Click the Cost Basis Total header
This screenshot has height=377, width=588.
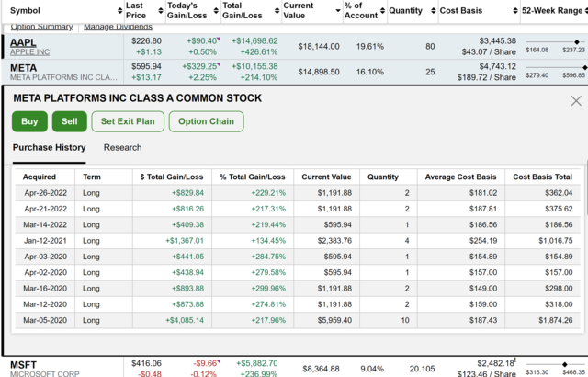[x=542, y=177]
